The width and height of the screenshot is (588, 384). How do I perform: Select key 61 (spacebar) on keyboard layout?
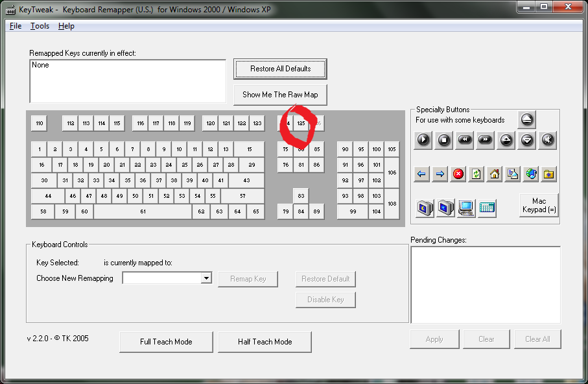pos(143,211)
